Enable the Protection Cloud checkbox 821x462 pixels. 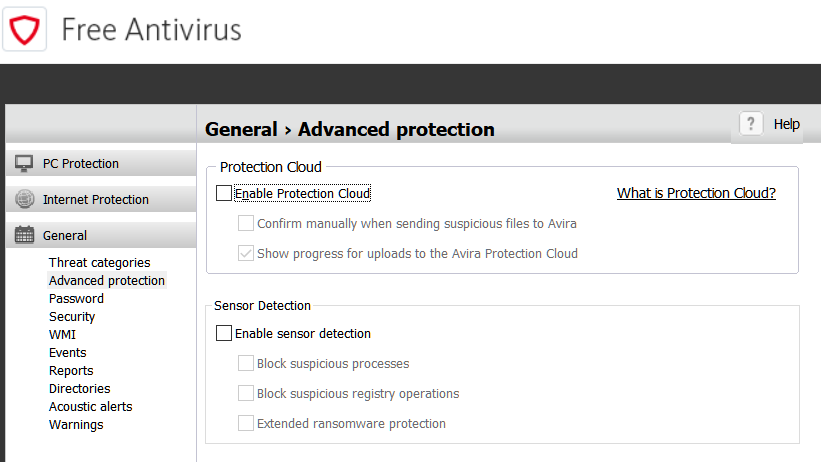pos(224,193)
